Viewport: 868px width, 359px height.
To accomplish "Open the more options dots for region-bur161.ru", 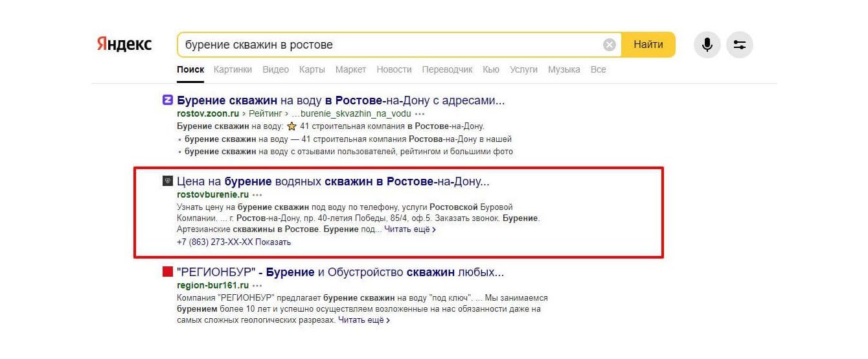I will 258,285.
